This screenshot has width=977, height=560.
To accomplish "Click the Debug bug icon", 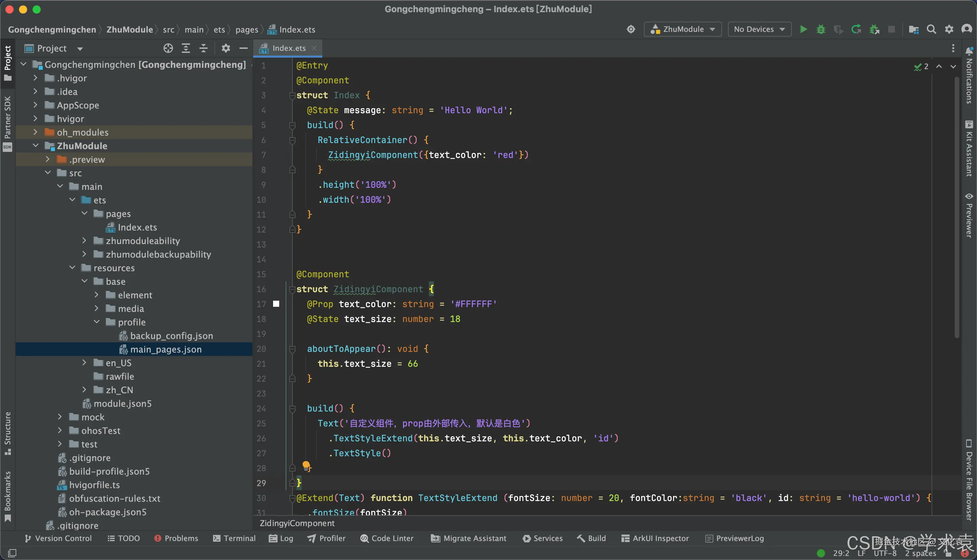I will (x=821, y=29).
